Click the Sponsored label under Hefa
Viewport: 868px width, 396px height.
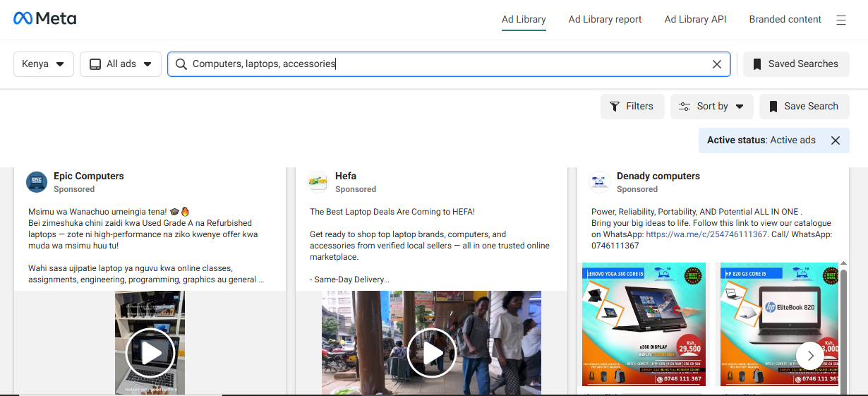[x=356, y=189]
